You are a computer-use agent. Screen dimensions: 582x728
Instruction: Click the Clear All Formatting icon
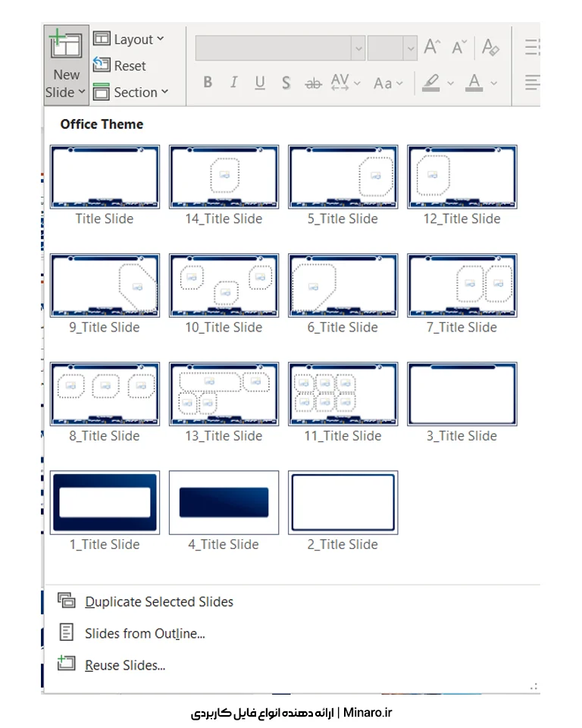coord(490,47)
